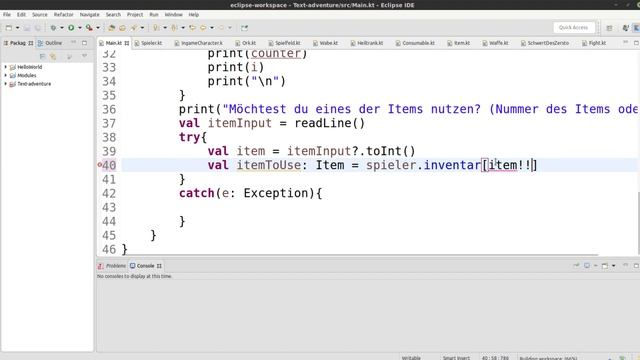Switch to the Spielfeld.kt editor tab
The height and width of the screenshot is (360, 640).
pos(284,43)
